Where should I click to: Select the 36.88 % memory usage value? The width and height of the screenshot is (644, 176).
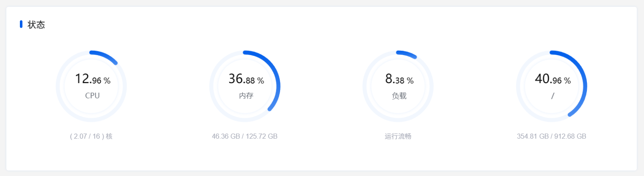(246, 79)
